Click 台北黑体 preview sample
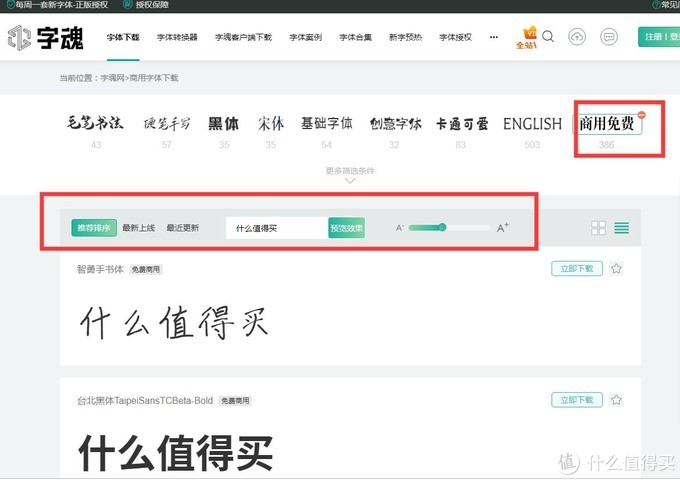Screen dimensions: 680x480 [x=176, y=453]
